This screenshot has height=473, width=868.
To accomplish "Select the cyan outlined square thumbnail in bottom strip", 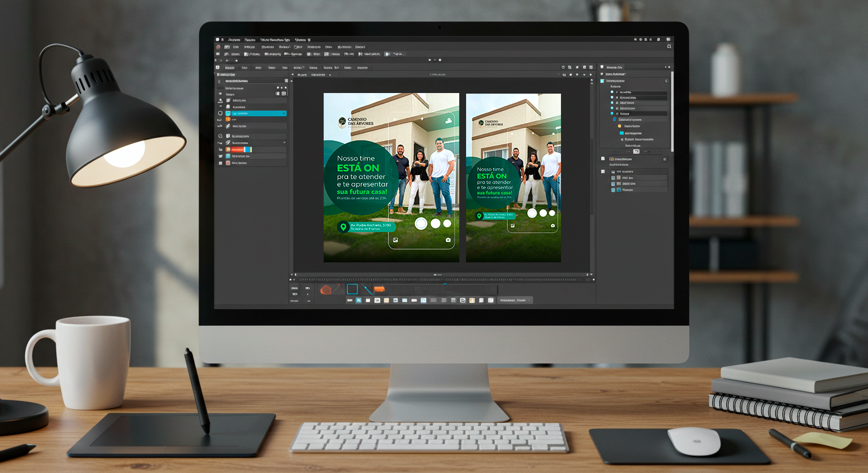I will 352,289.
